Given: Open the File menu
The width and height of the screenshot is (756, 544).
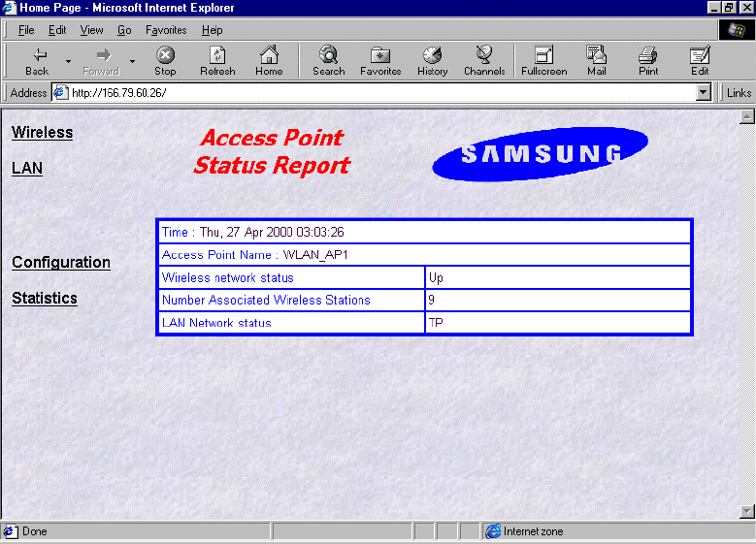Looking at the screenshot, I should [26, 30].
